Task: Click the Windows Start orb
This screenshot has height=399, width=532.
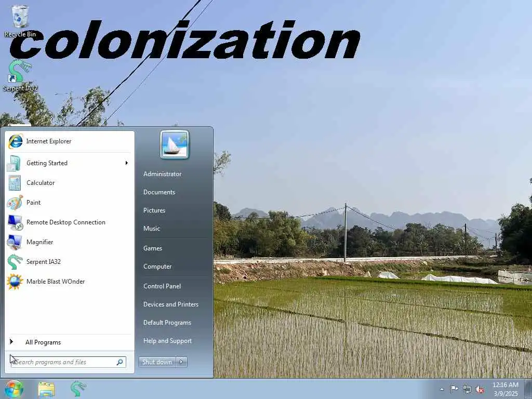Action: coord(14,389)
